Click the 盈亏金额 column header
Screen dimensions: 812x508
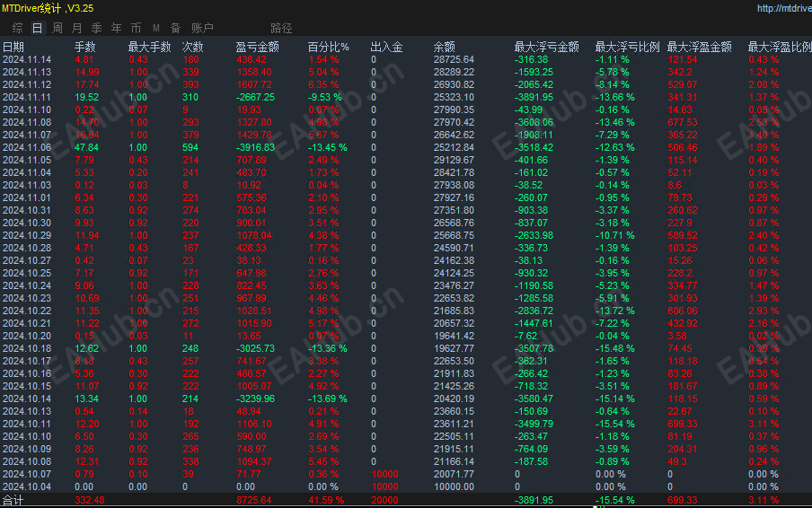click(x=258, y=47)
